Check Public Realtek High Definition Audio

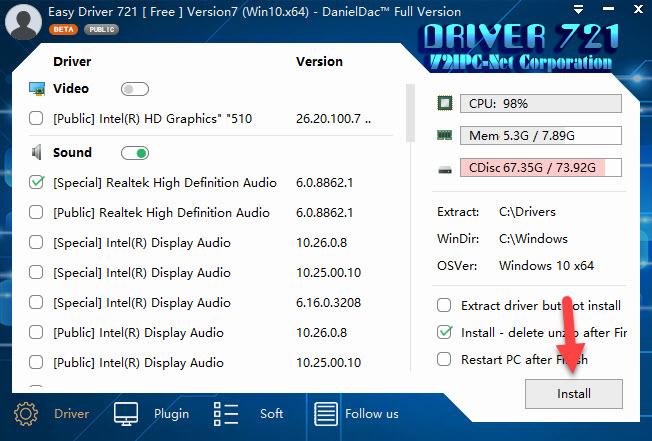tap(36, 212)
